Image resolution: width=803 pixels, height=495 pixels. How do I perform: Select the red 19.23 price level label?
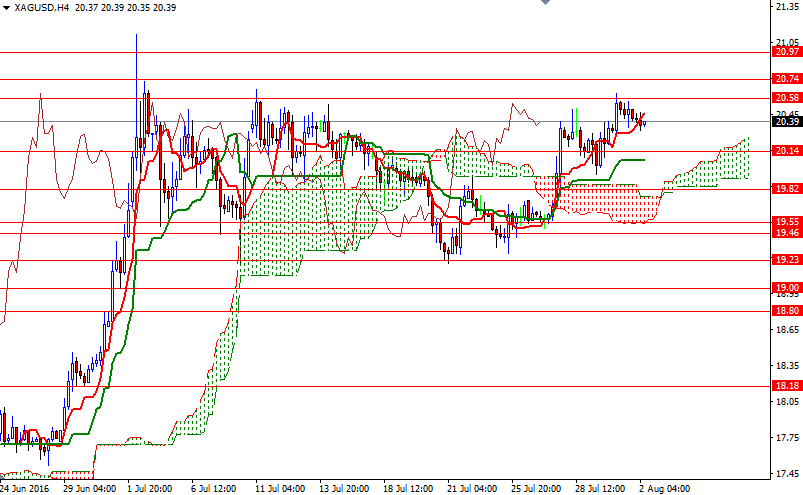coord(786,260)
